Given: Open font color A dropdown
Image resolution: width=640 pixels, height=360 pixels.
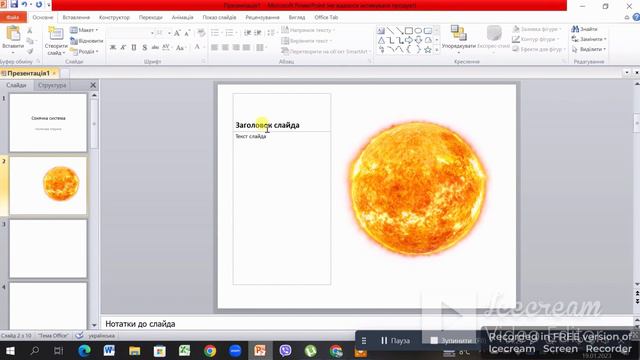Looking at the screenshot, I should (198, 47).
